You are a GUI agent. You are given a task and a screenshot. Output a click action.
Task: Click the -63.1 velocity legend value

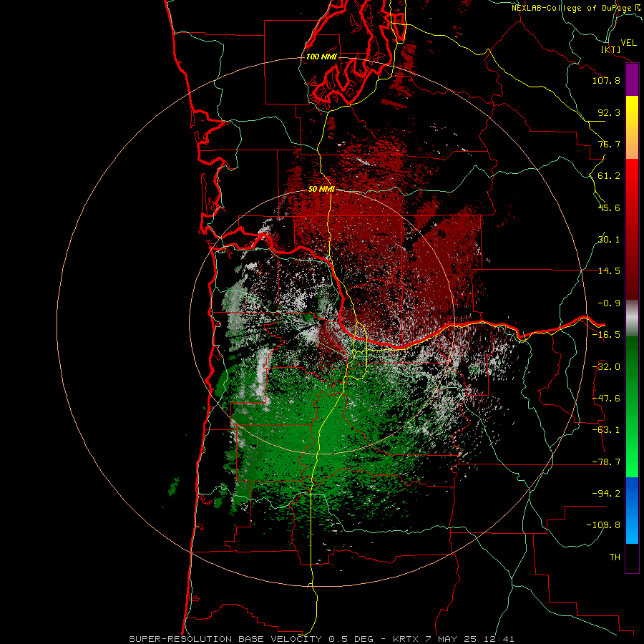pos(606,430)
